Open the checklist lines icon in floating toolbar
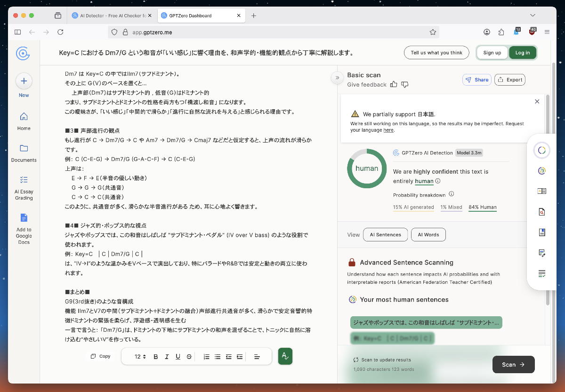Image resolution: width=565 pixels, height=392 pixels. click(x=542, y=273)
